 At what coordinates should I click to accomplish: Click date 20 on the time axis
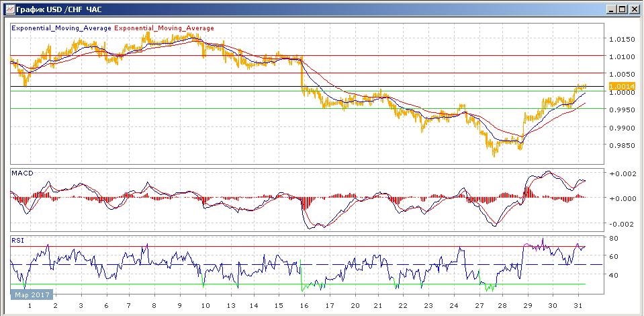coord(355,307)
